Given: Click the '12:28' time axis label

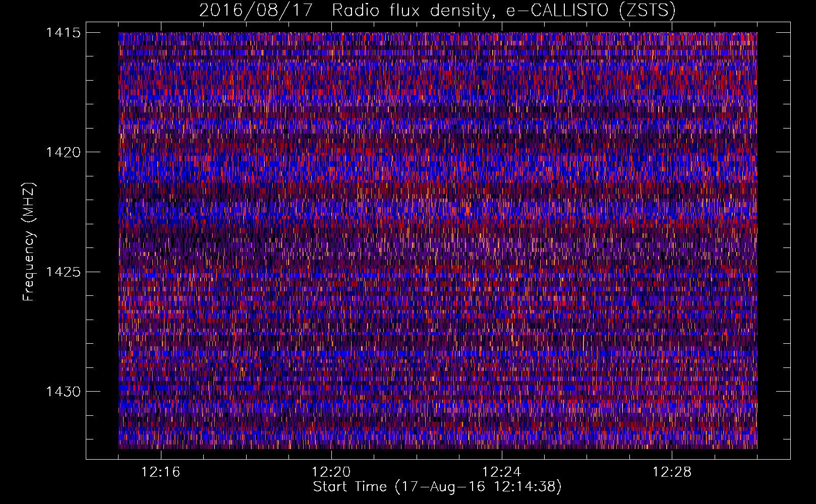Looking at the screenshot, I should click(x=672, y=472).
